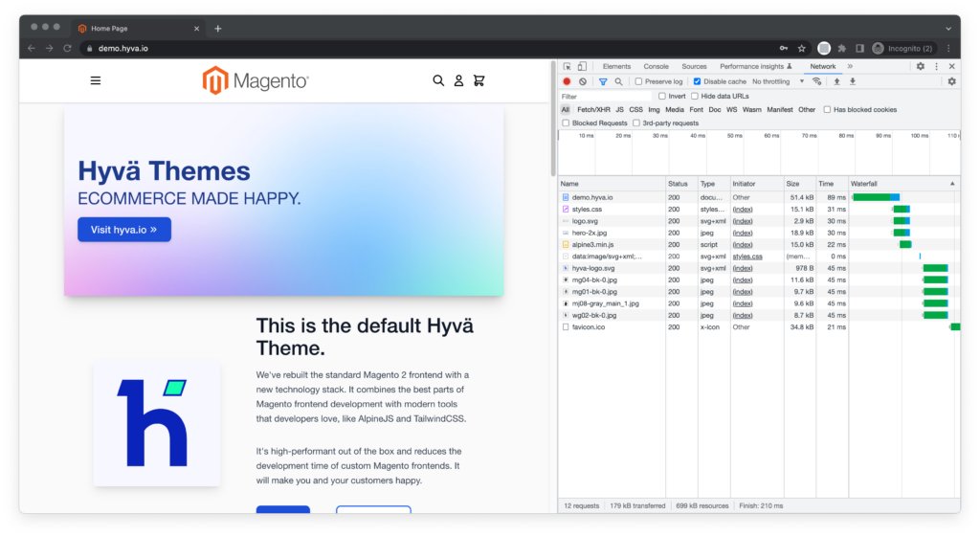Reload the page in Chrome

(68, 48)
